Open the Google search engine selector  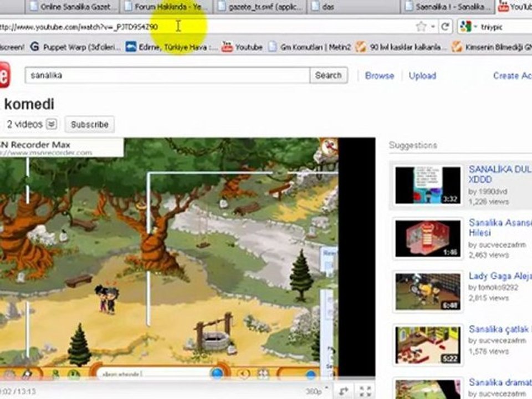pos(468,27)
